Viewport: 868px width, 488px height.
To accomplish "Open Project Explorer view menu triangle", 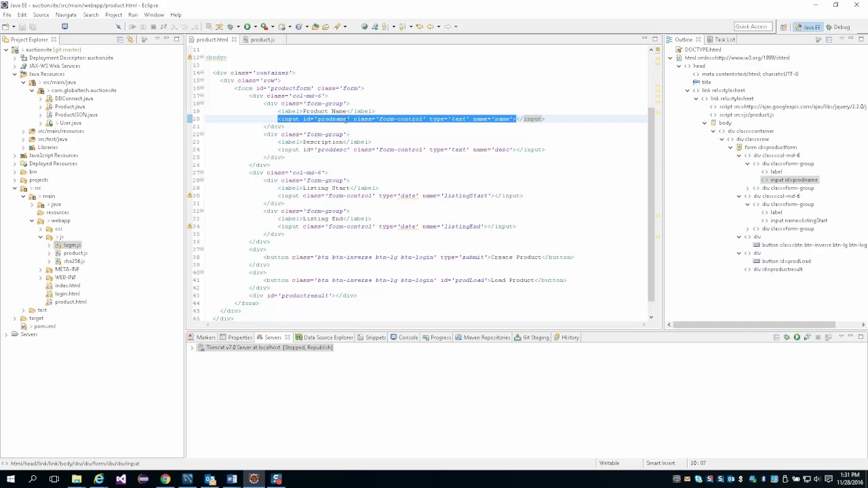I will [157, 39].
